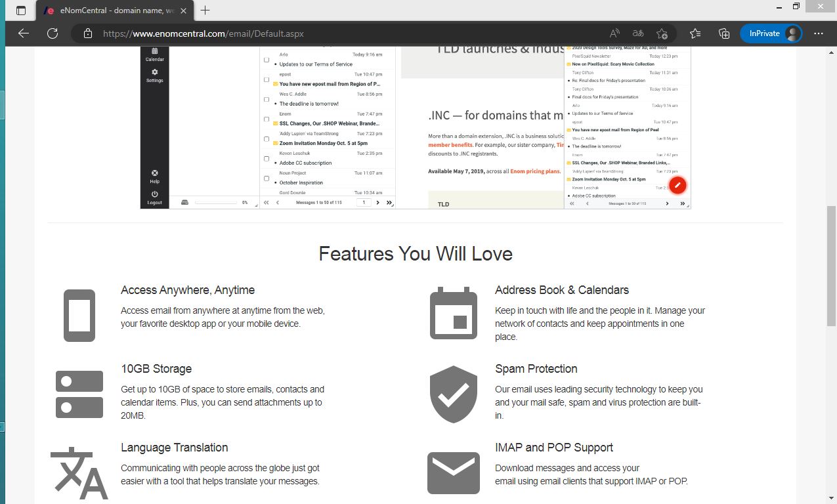This screenshot has width=837, height=504.
Task: Add this page to favorites
Action: tap(662, 33)
